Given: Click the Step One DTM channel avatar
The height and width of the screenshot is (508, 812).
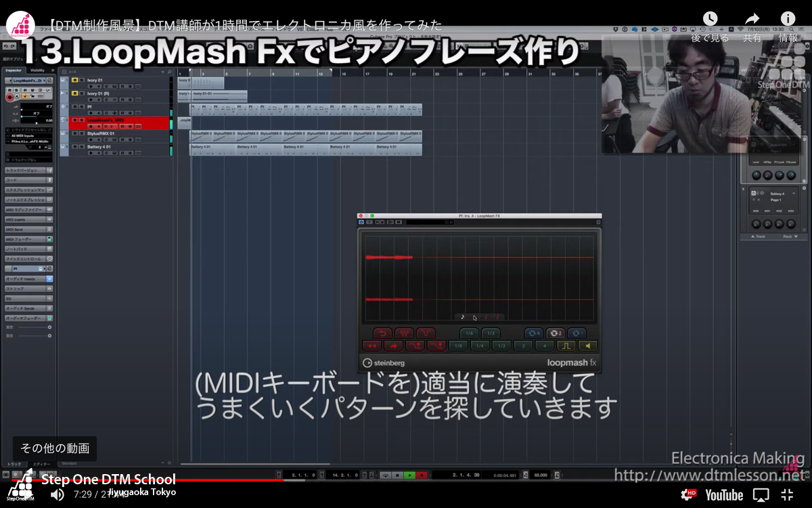Looking at the screenshot, I should 20,25.
